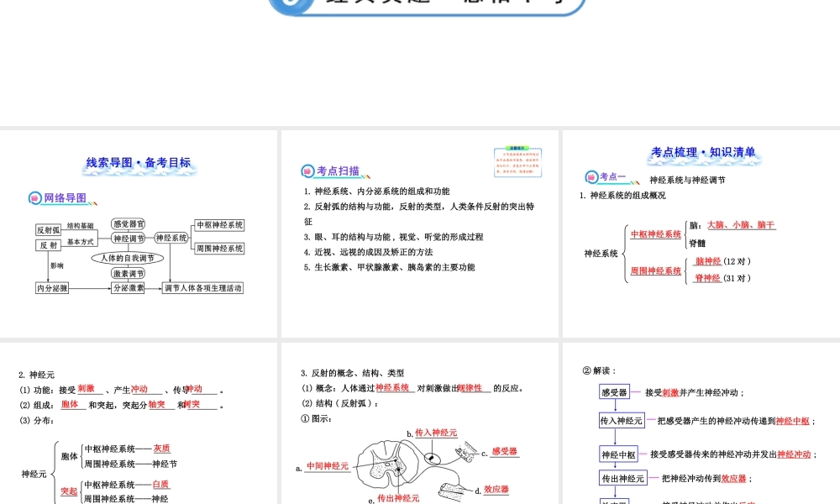Viewport: 840px width, 504px height.
Task: Click item 4. 近视、远视的成因及矫正的方法
Action: pos(368,252)
